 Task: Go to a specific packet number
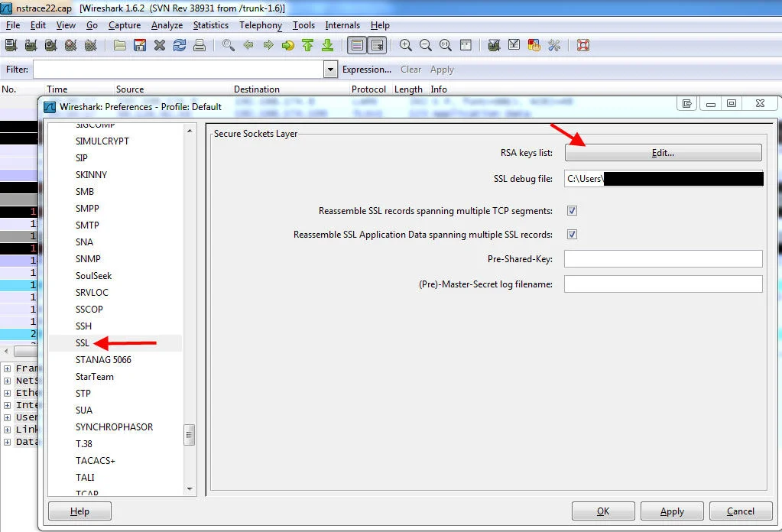[x=287, y=45]
